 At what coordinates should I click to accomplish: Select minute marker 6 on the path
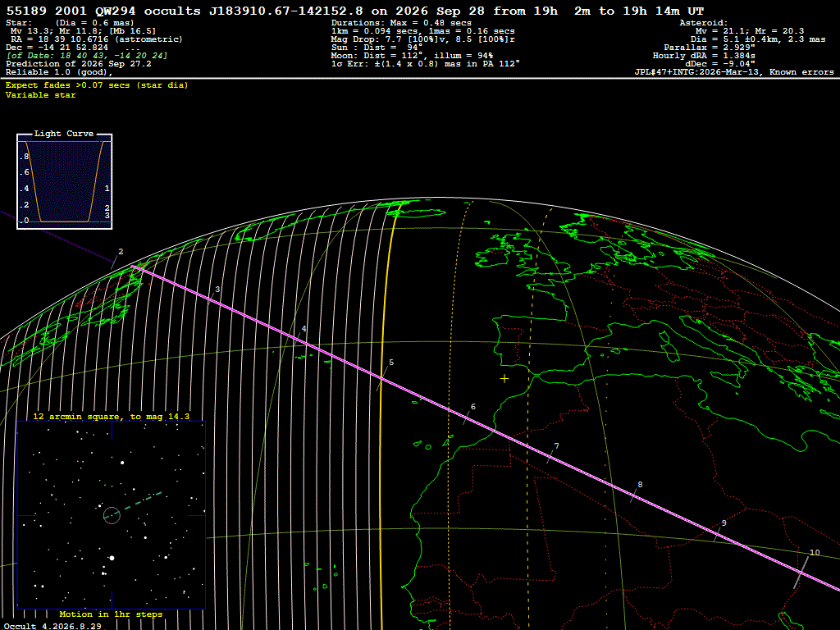click(x=473, y=407)
